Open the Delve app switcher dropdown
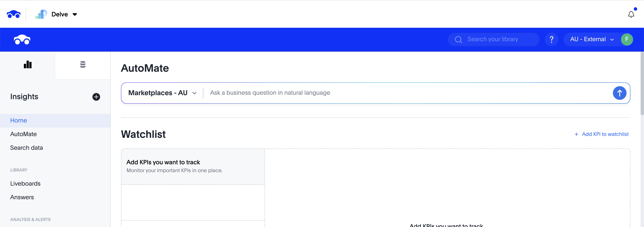644x227 pixels. tap(64, 14)
